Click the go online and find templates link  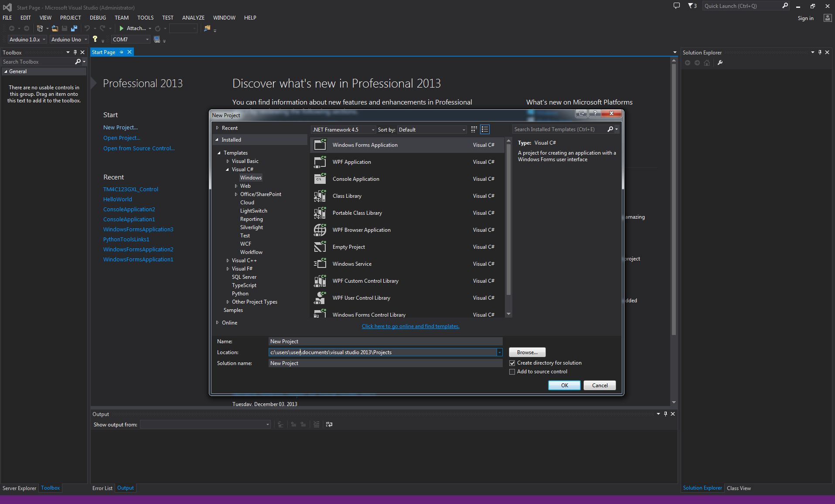[x=410, y=326]
